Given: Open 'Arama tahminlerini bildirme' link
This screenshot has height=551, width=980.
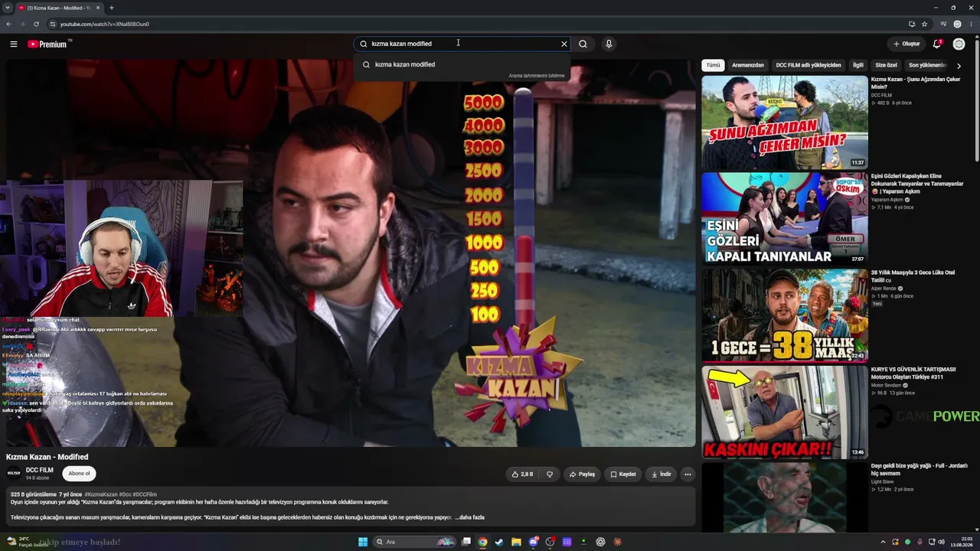Looking at the screenshot, I should tap(536, 76).
